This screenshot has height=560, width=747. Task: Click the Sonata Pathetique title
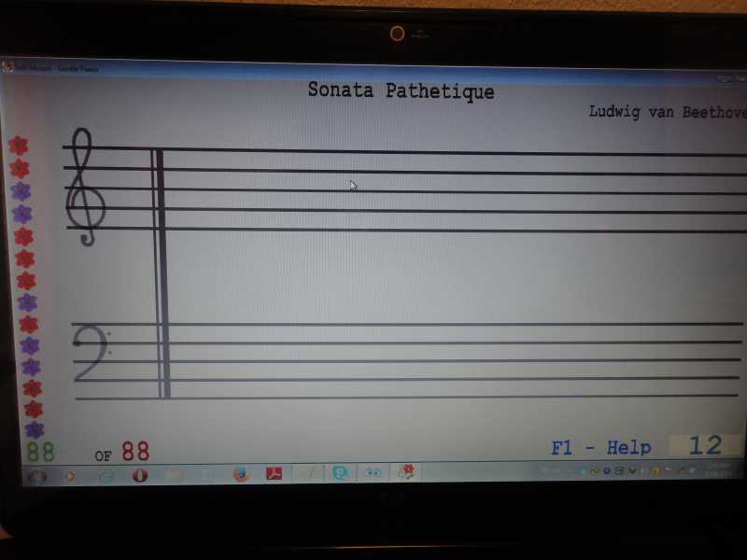click(x=401, y=91)
